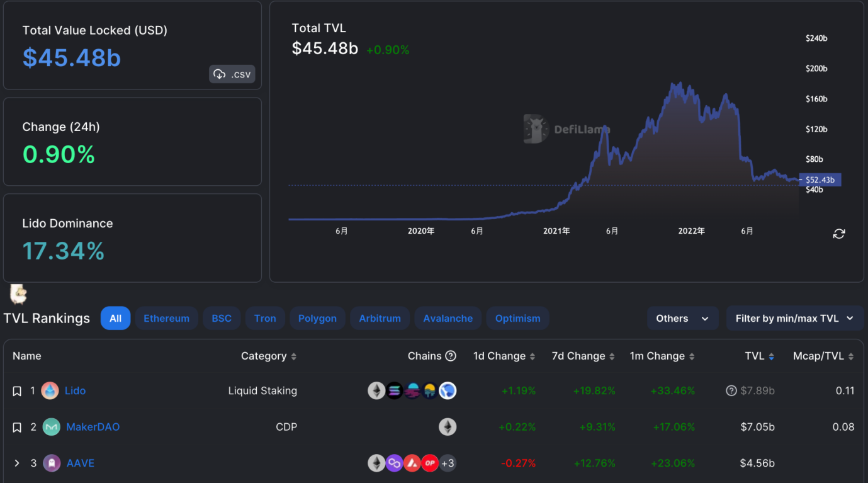
Task: Click Lido's Liquid Staking category text
Action: (262, 390)
